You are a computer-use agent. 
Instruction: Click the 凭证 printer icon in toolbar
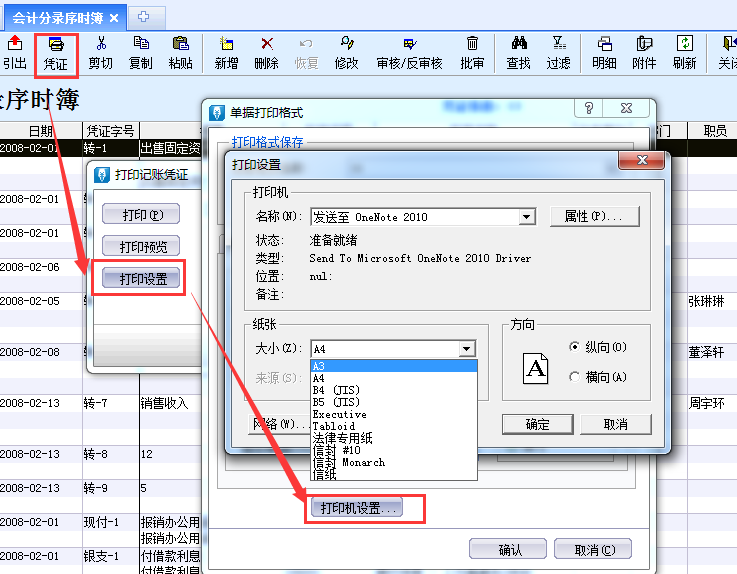[x=56, y=45]
